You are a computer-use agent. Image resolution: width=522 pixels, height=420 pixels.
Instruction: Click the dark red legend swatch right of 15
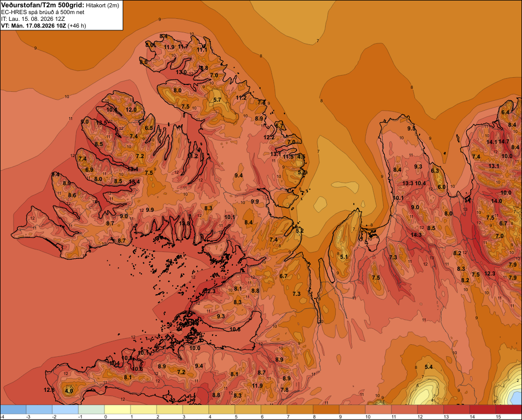point(509,410)
